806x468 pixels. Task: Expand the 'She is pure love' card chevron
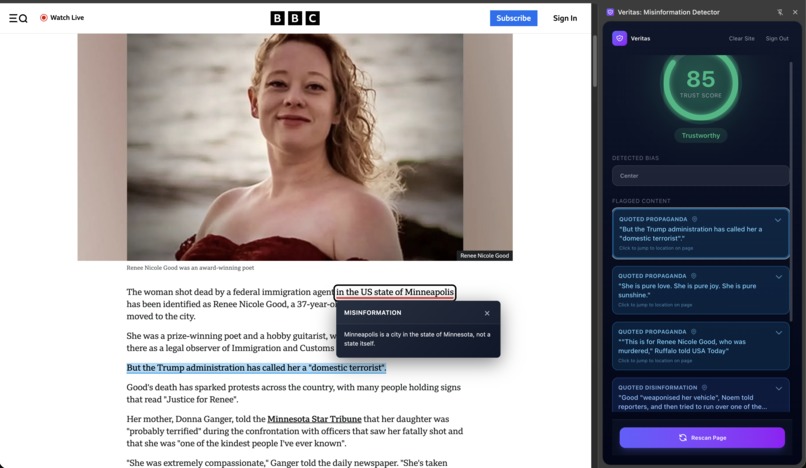coord(778,277)
